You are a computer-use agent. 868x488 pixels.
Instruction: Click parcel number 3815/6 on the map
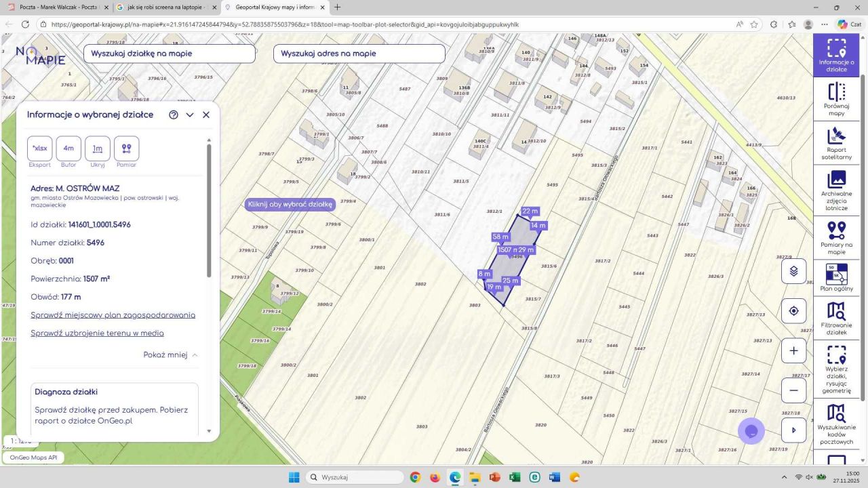pyautogui.click(x=549, y=266)
